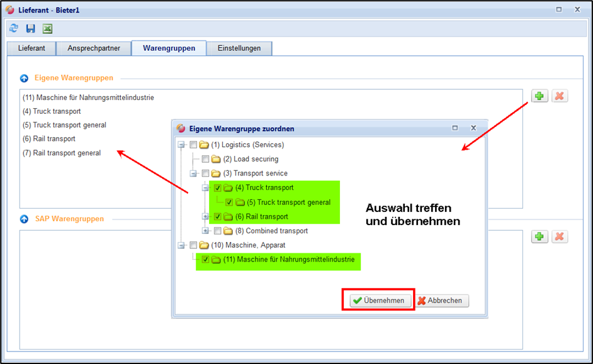Remove SAP Warengruppe with red X

(x=560, y=236)
